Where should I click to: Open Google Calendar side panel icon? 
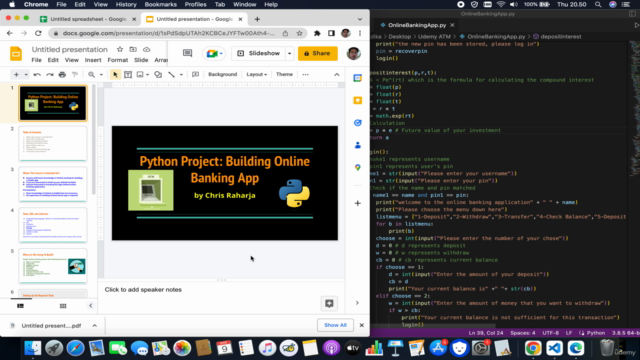358,78
